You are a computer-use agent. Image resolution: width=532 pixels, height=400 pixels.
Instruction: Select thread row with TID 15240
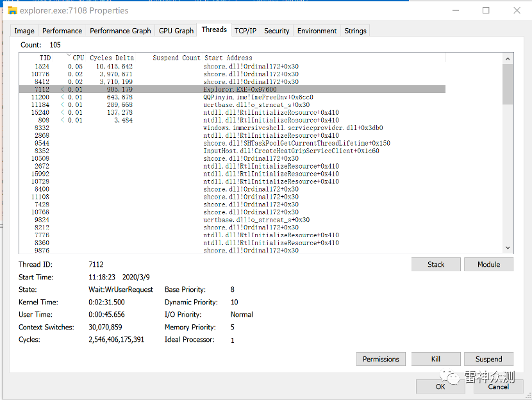click(232, 112)
